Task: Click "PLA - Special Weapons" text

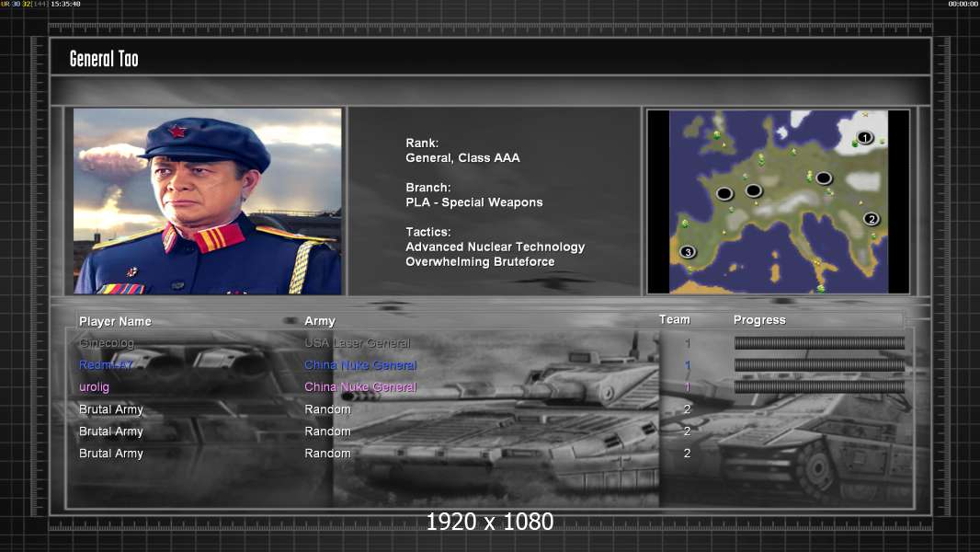Action: [x=473, y=202]
